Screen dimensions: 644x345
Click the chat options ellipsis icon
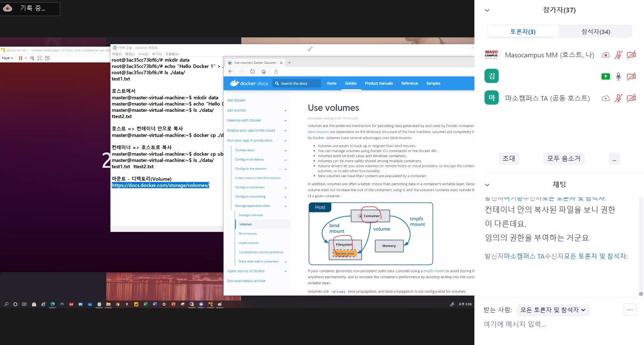point(630,310)
